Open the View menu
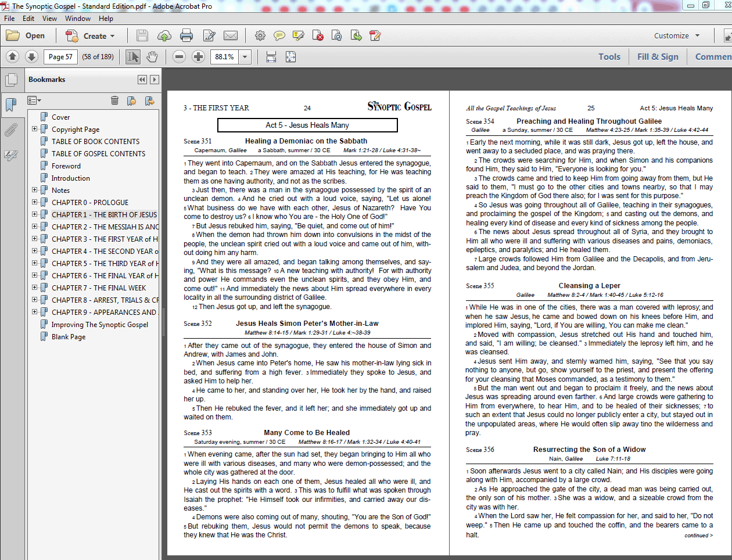Screen dimensions: 732x560 [49, 19]
